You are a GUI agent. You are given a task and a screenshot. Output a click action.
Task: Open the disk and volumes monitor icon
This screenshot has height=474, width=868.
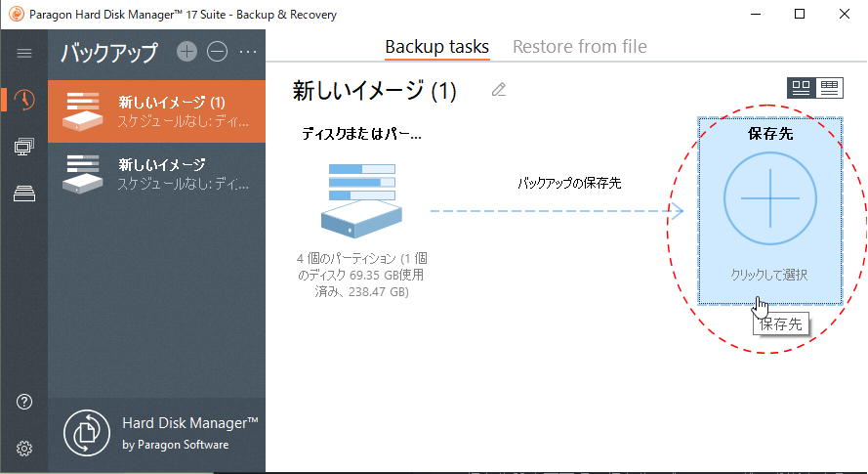pyautogui.click(x=24, y=147)
